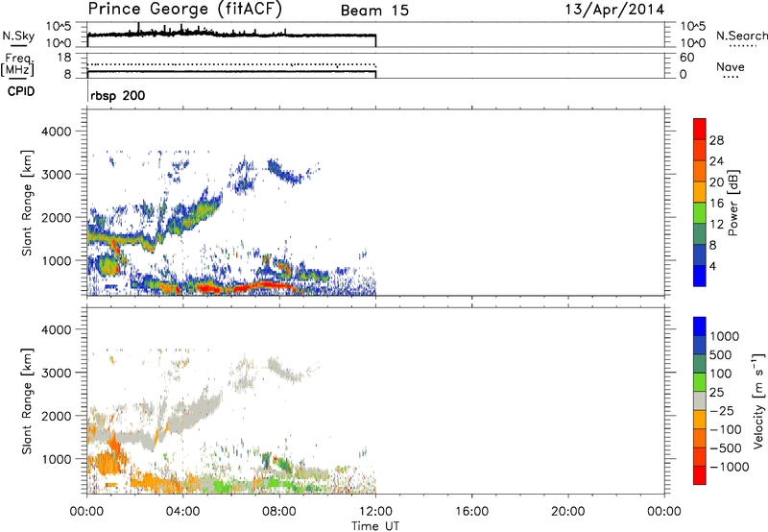This screenshot has height=532, width=768.
Task: Click the "3000" tick of the power panel
Action: click(x=57, y=175)
